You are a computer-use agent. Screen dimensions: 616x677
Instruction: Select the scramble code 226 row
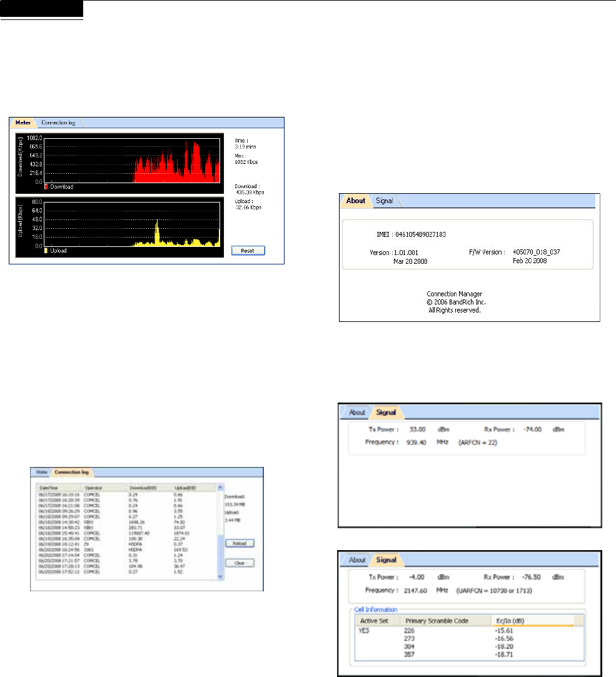pos(469,631)
